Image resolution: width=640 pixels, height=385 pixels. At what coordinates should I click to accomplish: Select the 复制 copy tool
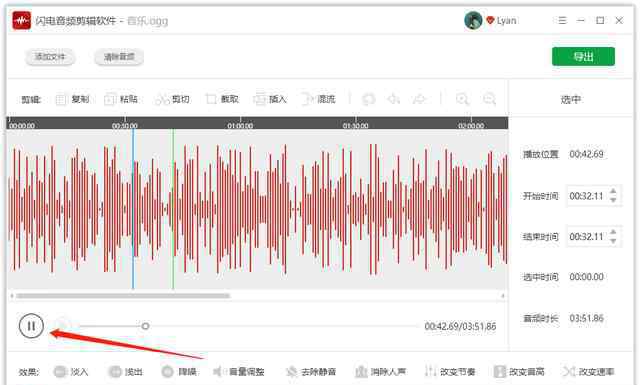[x=73, y=99]
